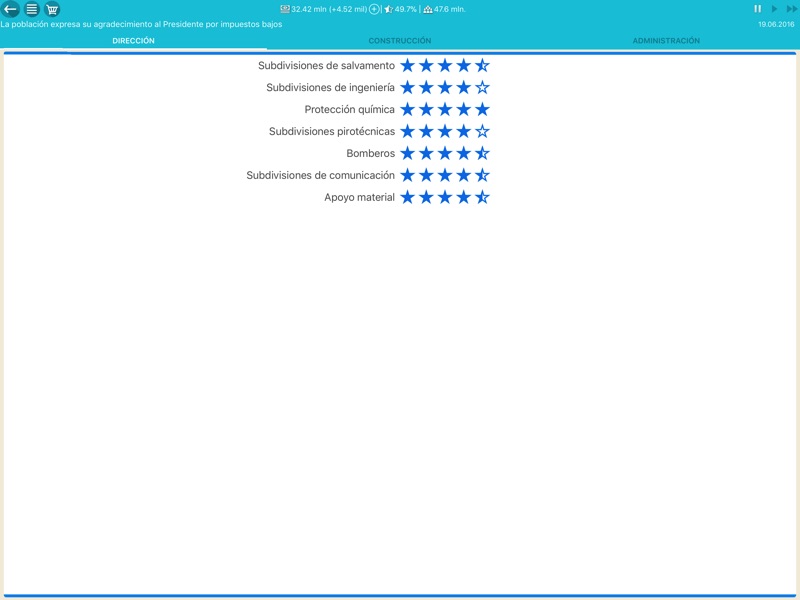
Task: Click the third star of Subdivisiones de ingeniería
Action: click(445, 87)
